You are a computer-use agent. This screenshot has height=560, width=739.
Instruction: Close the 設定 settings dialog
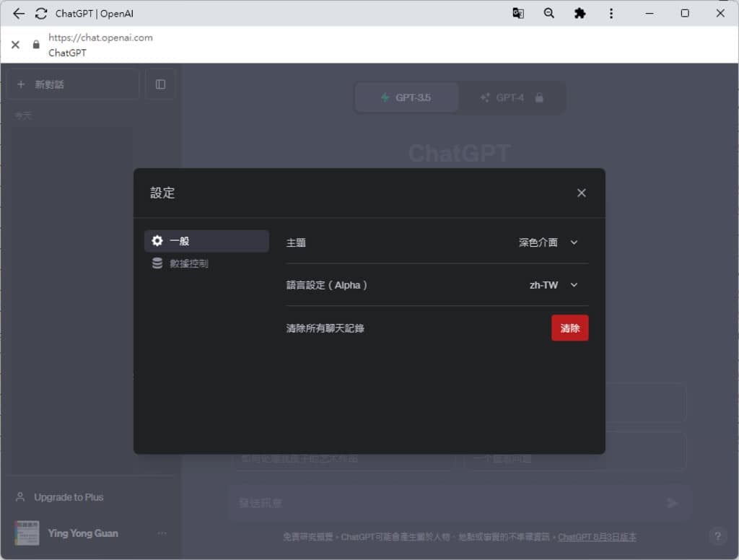(x=581, y=193)
